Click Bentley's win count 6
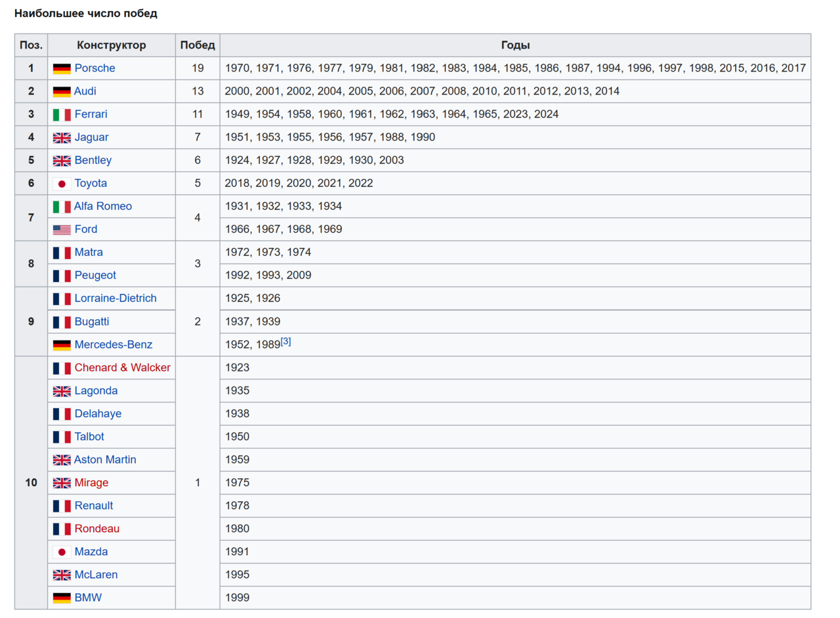 point(198,160)
